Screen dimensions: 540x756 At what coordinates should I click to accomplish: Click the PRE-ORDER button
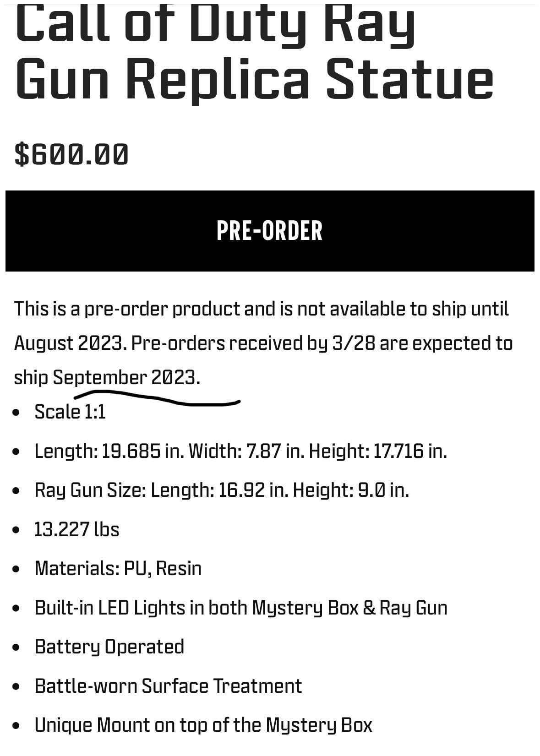pyautogui.click(x=270, y=231)
